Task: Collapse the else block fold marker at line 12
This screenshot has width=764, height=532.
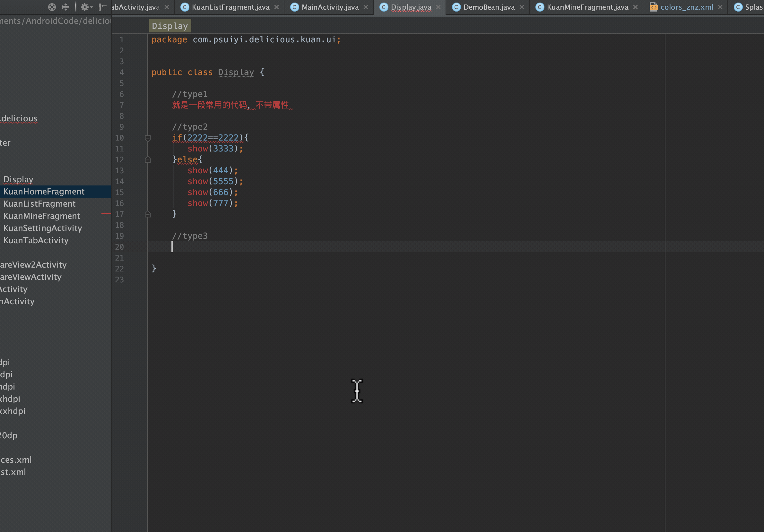Action: (x=148, y=160)
